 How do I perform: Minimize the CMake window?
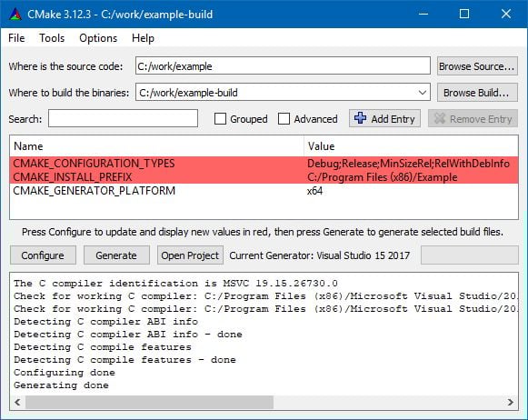click(x=423, y=14)
